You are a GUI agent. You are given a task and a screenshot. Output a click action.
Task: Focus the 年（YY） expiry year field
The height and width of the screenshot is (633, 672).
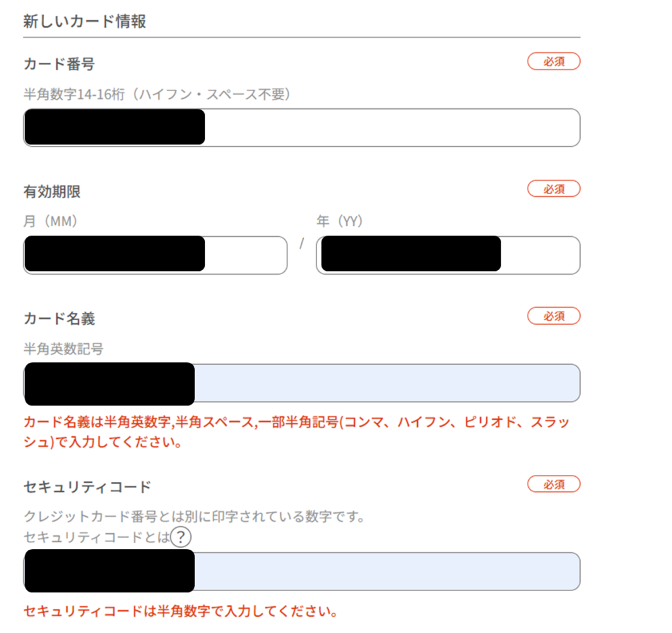539,255
